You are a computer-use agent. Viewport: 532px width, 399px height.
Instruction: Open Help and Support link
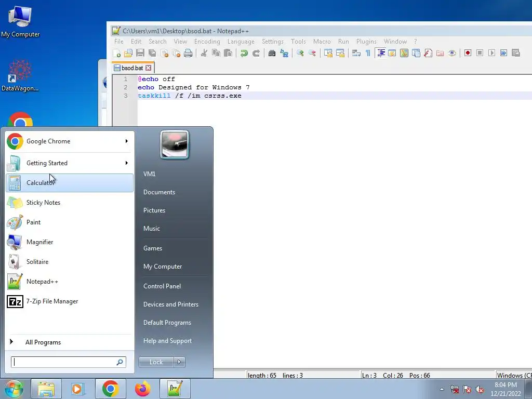167,341
